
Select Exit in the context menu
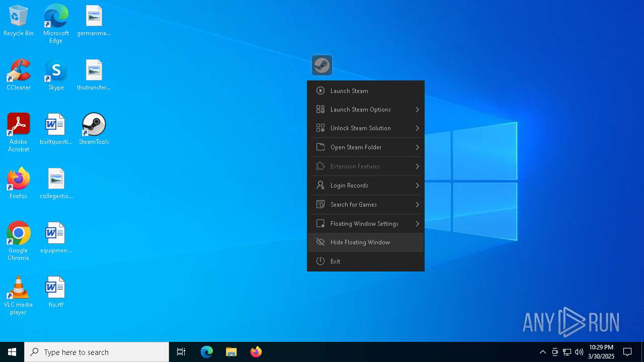[x=366, y=261]
